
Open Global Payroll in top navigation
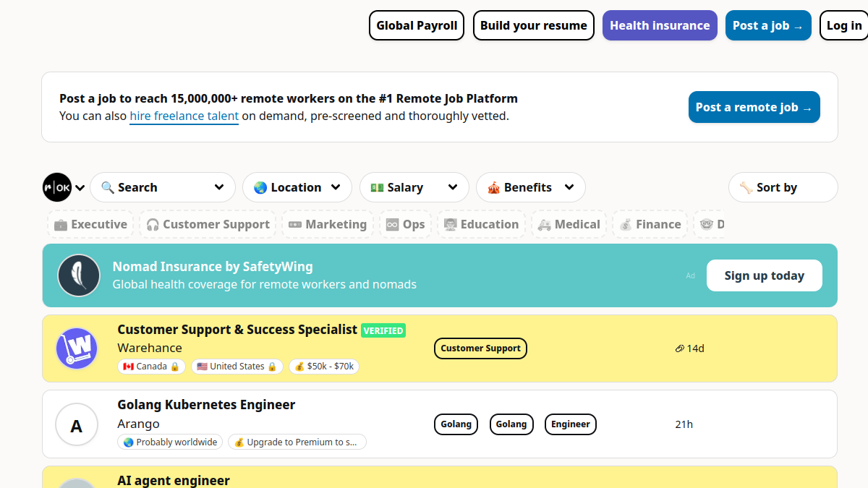(x=417, y=25)
